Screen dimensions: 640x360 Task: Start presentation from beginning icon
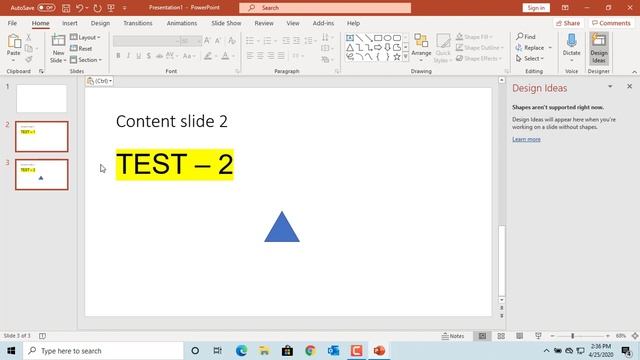pyautogui.click(x=111, y=8)
